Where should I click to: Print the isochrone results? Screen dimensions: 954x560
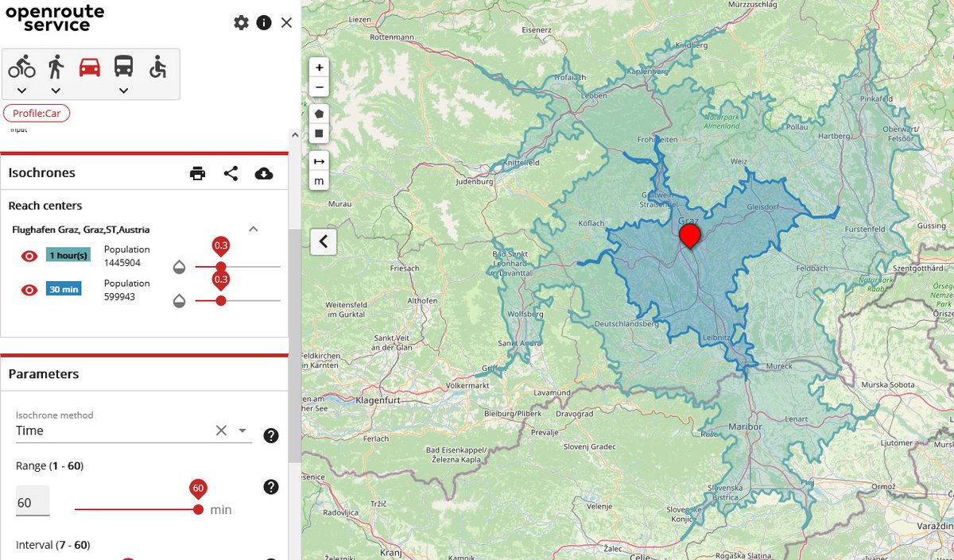point(197,172)
